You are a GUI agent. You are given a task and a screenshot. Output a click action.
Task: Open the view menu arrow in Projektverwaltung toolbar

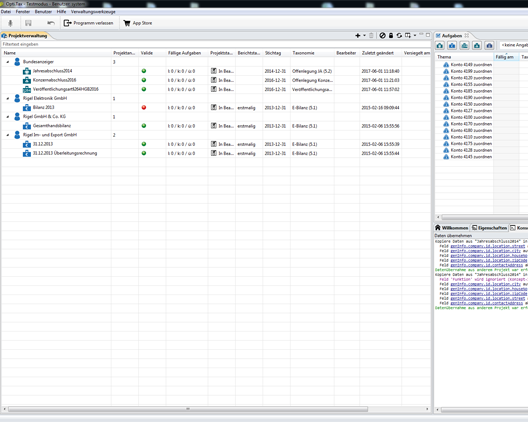(x=415, y=35)
